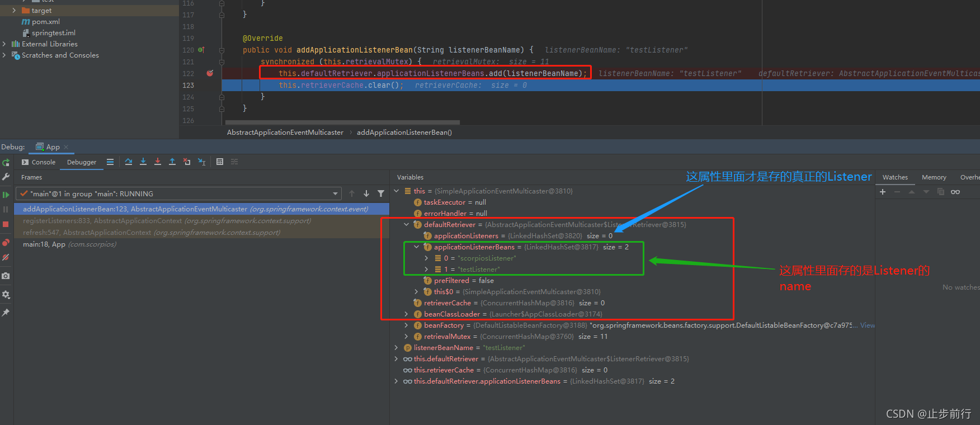Click AbstractApplicationEventMulticaster breadcrumb
Image resolution: width=980 pixels, height=425 pixels.
pos(285,133)
